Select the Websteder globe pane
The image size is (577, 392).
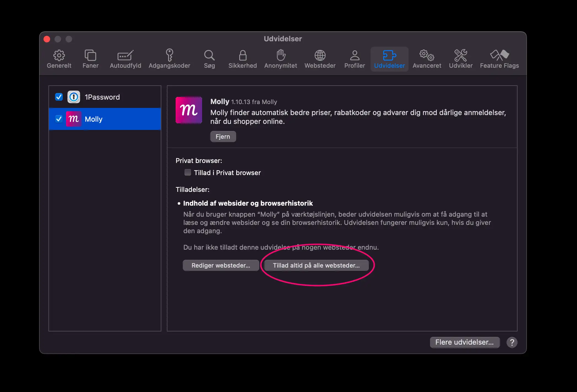tap(320, 59)
